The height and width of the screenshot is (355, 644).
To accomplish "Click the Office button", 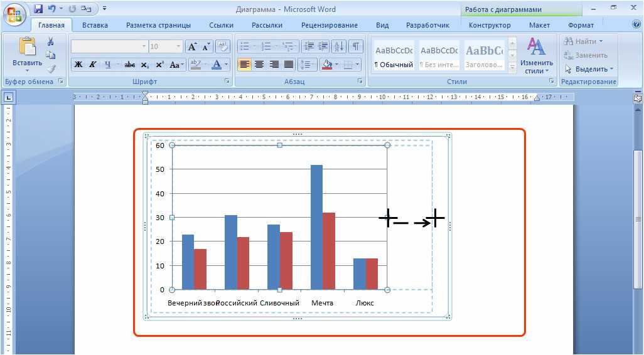I will tap(14, 14).
